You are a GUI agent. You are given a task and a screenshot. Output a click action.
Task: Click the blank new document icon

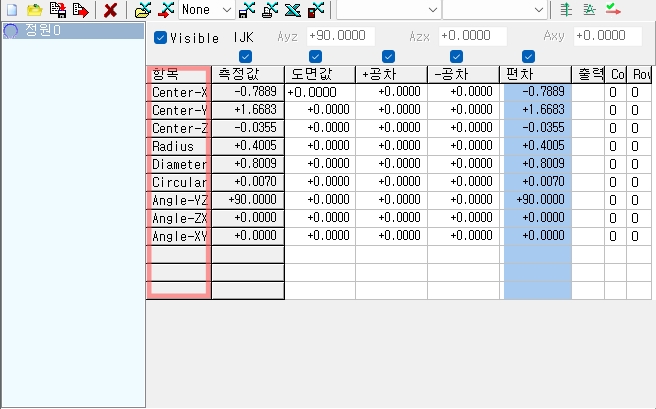[x=12, y=9]
